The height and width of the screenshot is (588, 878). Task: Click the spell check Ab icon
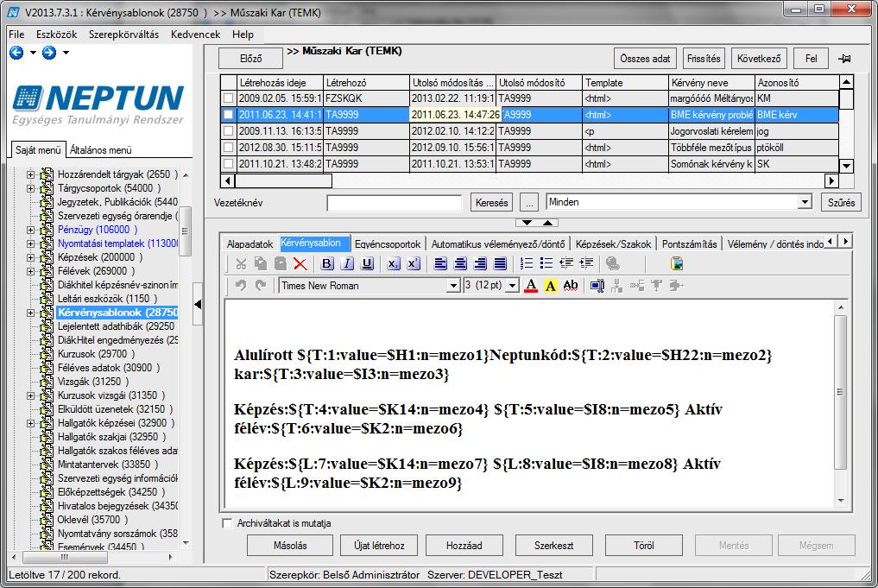(x=571, y=286)
